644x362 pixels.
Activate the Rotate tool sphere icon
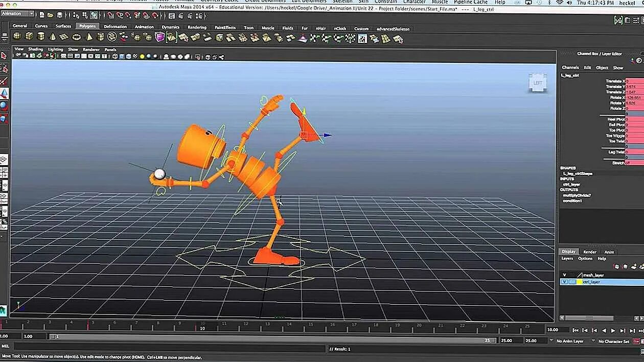(x=4, y=106)
